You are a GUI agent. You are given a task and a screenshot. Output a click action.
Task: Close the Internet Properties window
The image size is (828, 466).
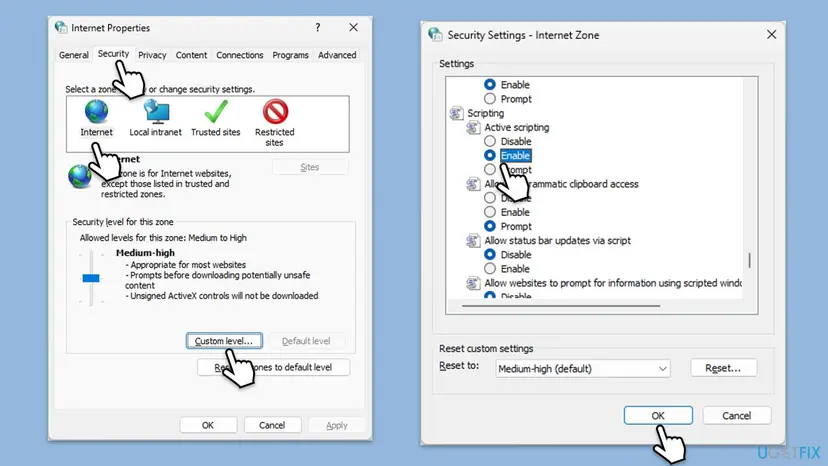(353, 27)
